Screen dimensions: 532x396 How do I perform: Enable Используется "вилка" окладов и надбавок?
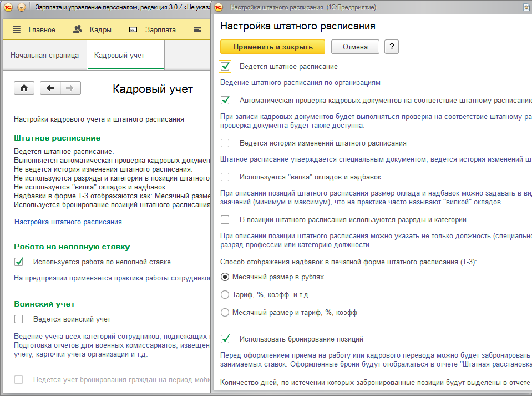click(225, 177)
